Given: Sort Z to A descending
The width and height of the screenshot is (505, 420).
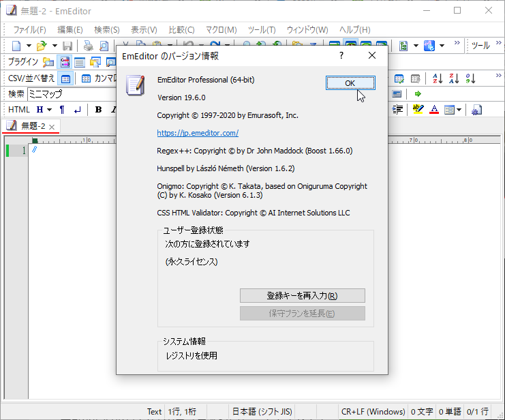Looking at the screenshot, I should 454,78.
